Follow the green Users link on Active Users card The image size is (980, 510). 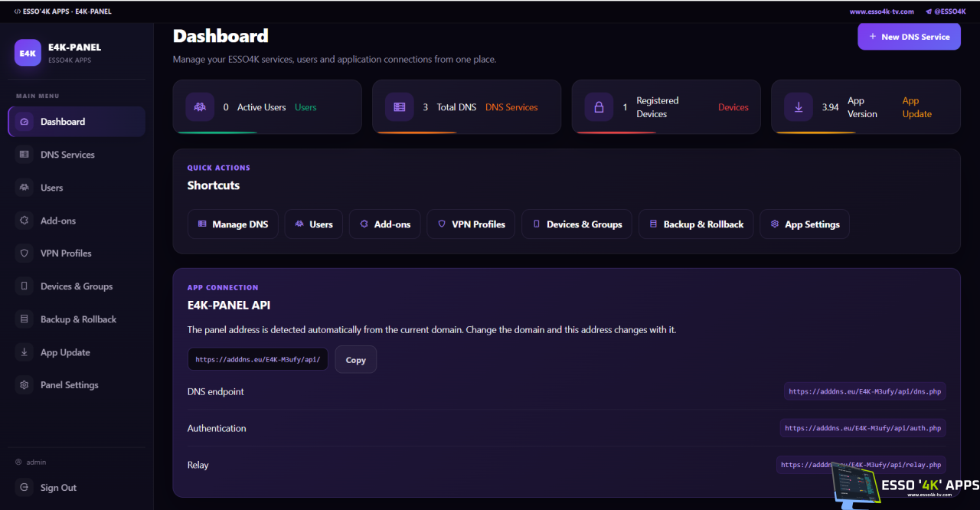(x=305, y=107)
